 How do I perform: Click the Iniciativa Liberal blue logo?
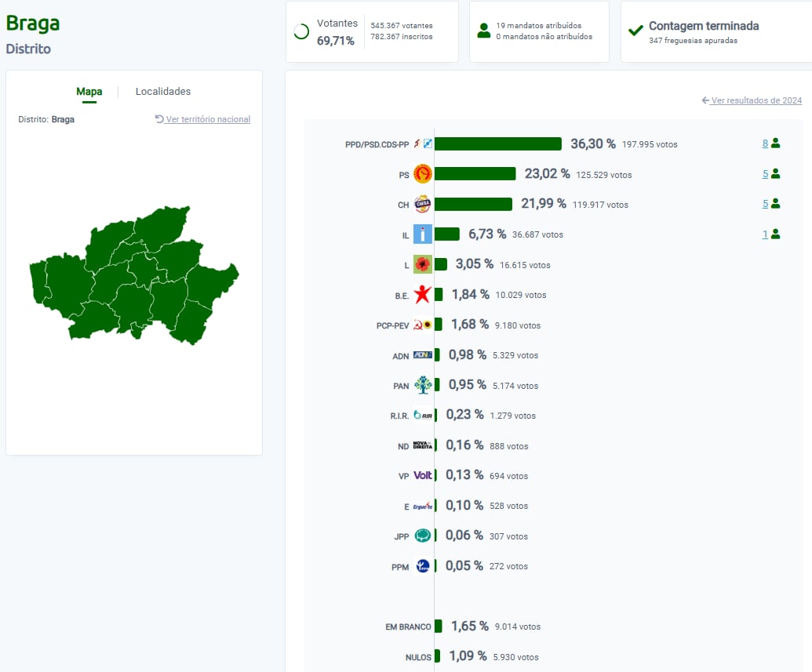422,234
